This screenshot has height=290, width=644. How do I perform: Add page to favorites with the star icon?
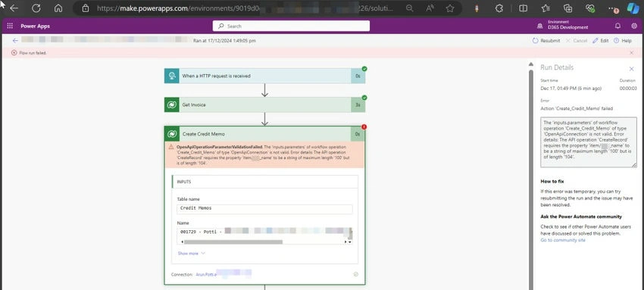tap(450, 8)
